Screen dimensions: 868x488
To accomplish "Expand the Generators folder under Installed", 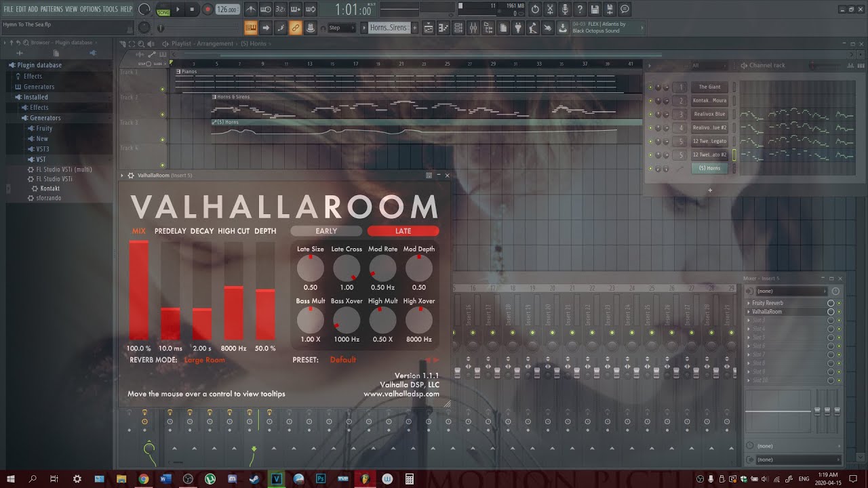I will (45, 118).
